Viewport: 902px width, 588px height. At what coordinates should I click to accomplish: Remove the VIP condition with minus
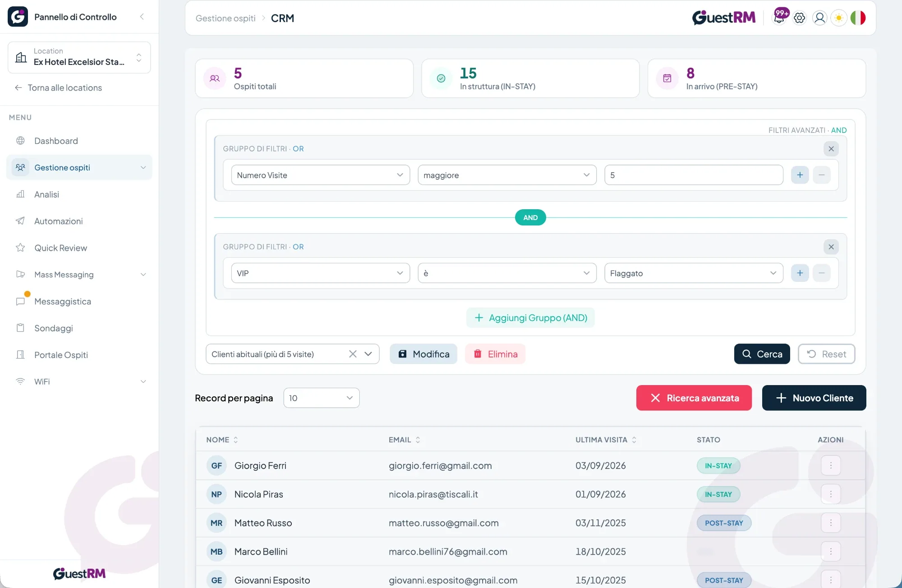(822, 273)
